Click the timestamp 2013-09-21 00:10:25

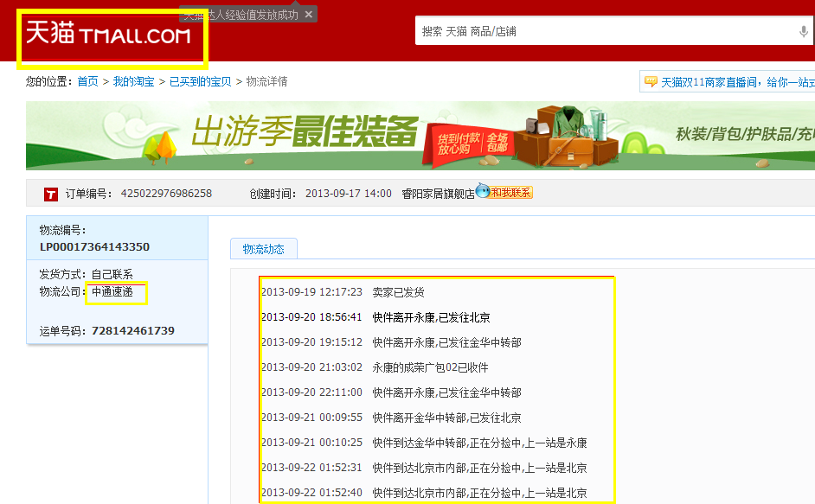(311, 442)
